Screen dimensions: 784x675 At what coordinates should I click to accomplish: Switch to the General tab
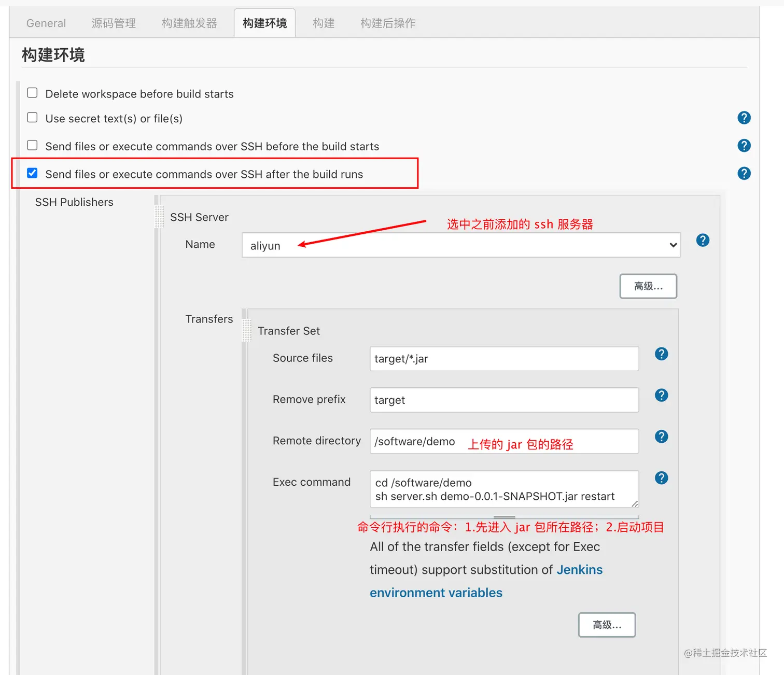(x=46, y=23)
